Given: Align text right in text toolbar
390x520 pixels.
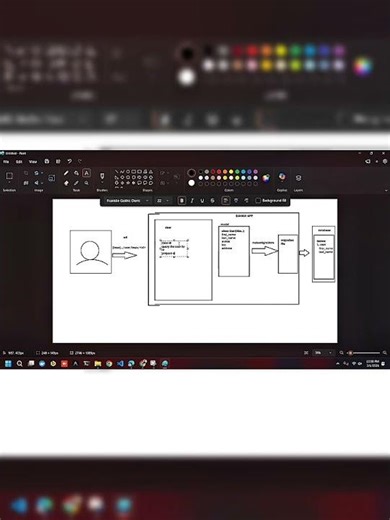Looking at the screenshot, I should click(246, 201).
